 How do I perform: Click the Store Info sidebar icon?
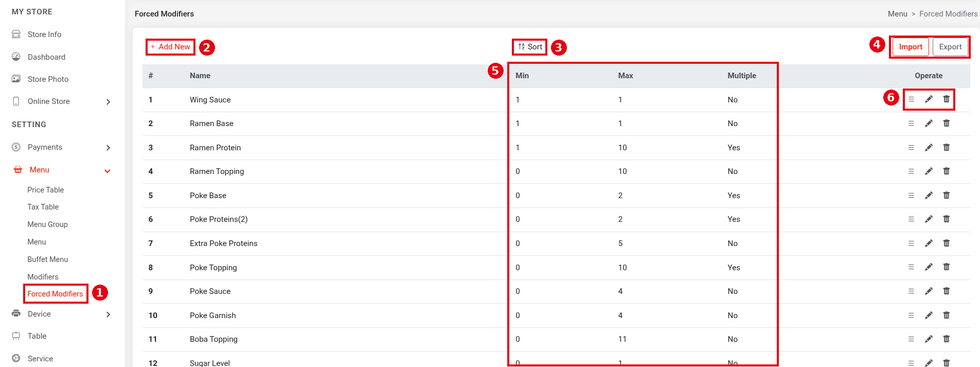(x=16, y=34)
